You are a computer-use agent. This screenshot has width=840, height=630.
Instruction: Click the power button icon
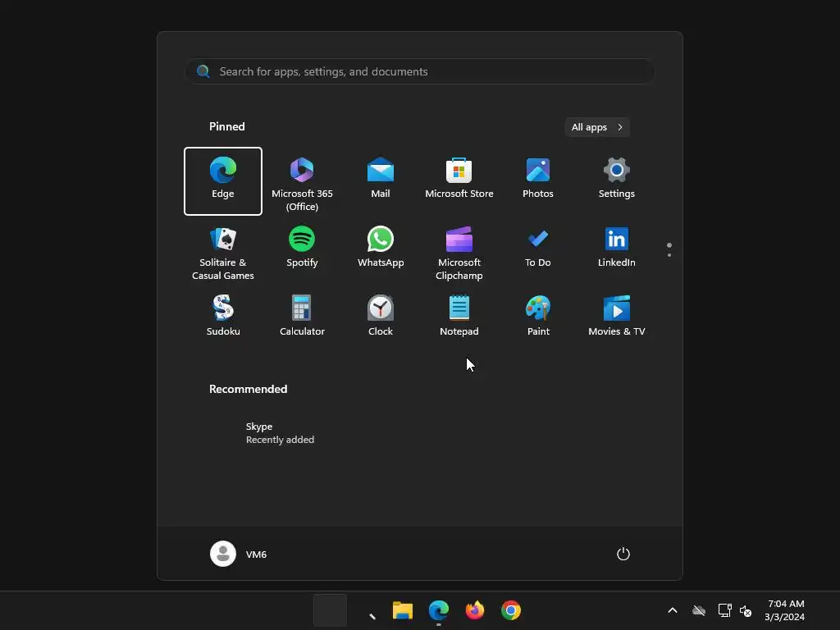pyautogui.click(x=623, y=554)
